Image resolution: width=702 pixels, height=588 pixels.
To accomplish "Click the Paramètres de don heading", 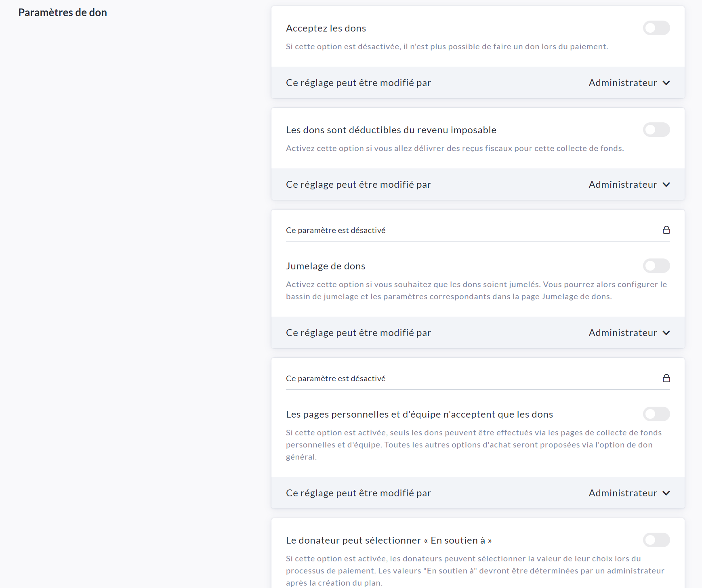I will click(x=63, y=13).
